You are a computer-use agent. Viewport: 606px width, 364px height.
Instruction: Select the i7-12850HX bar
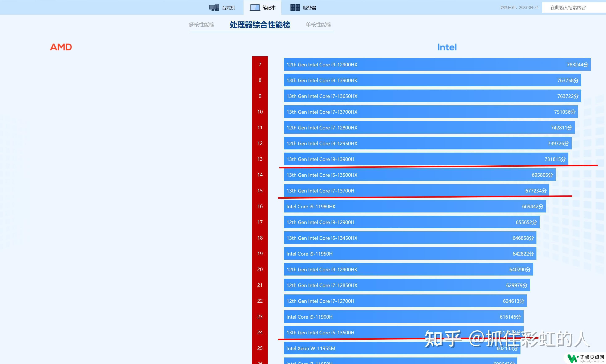pyautogui.click(x=407, y=285)
